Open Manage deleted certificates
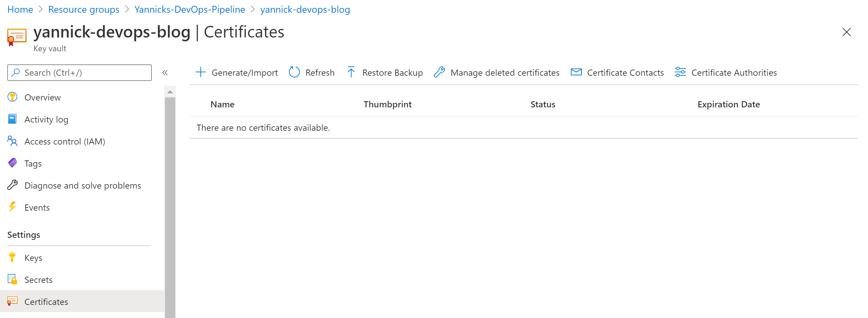Viewport: 868px width, 318px height. click(x=496, y=73)
